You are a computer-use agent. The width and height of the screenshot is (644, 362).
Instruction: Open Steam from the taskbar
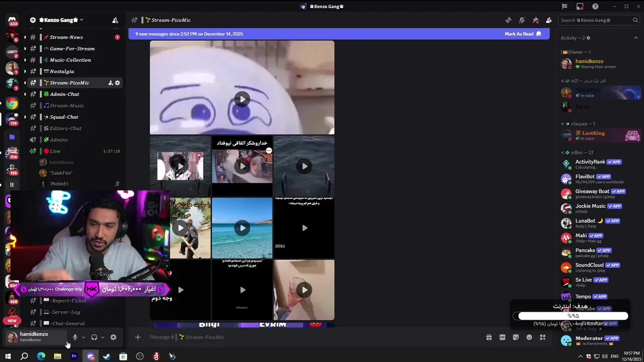click(107, 356)
